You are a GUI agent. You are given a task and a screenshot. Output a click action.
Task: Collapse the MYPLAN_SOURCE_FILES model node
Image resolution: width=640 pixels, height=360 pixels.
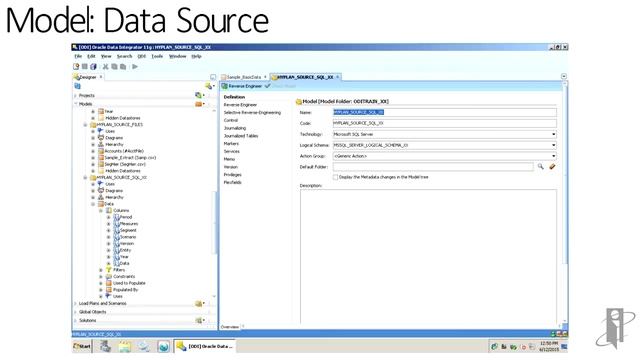click(85, 125)
